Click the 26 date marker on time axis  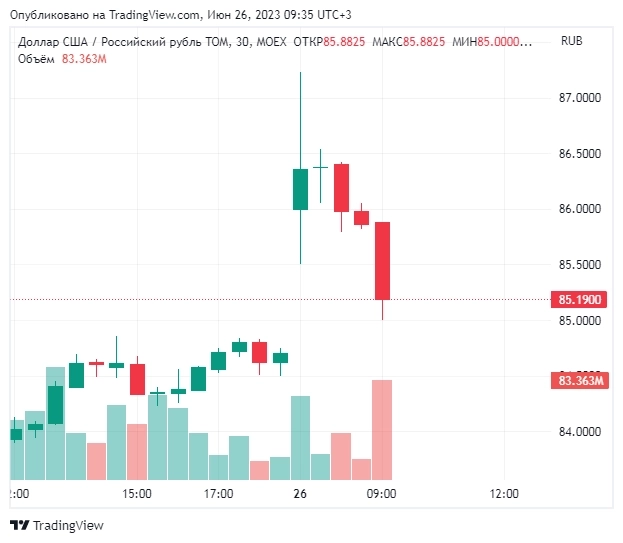[300, 493]
